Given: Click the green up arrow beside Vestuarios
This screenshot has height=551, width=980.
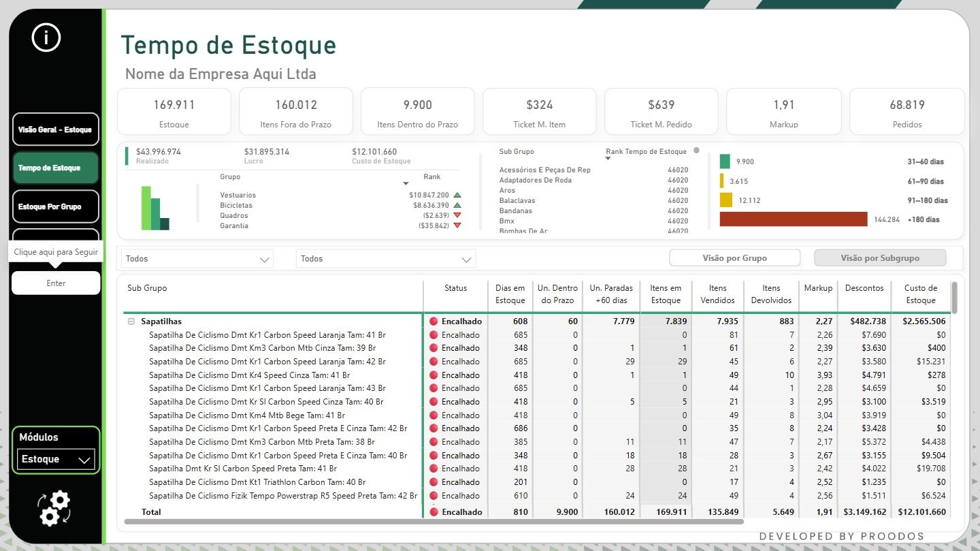Looking at the screenshot, I should [457, 195].
